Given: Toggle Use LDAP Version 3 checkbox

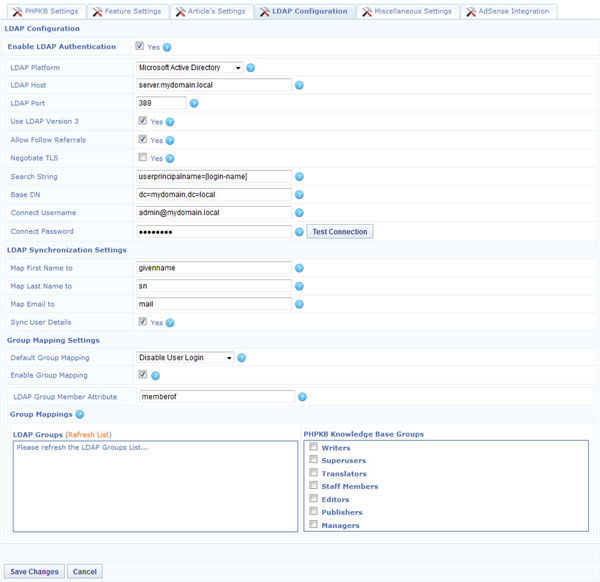Looking at the screenshot, I should 143,121.
